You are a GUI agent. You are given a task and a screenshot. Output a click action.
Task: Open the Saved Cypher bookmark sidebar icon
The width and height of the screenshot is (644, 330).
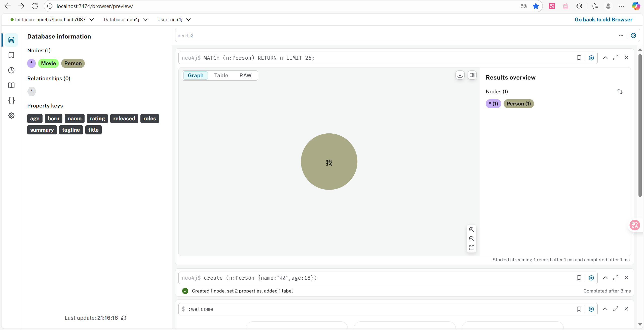pyautogui.click(x=11, y=55)
